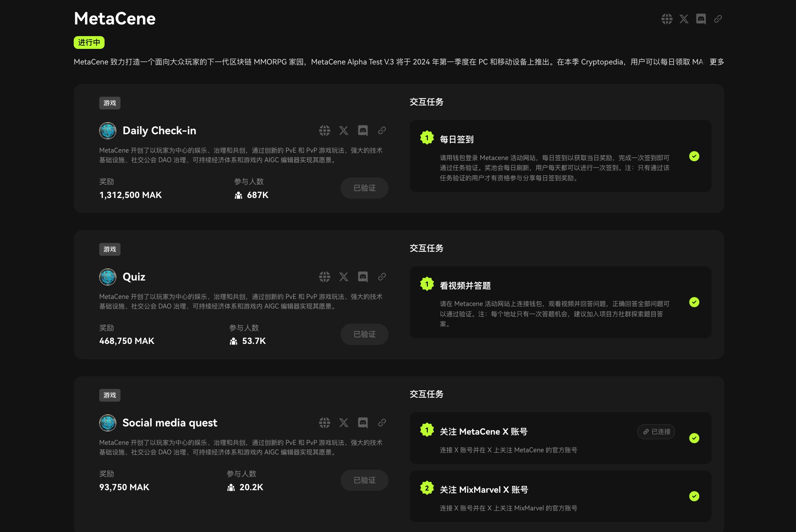Click the Quiz project avatar
The image size is (796, 532).
click(108, 277)
